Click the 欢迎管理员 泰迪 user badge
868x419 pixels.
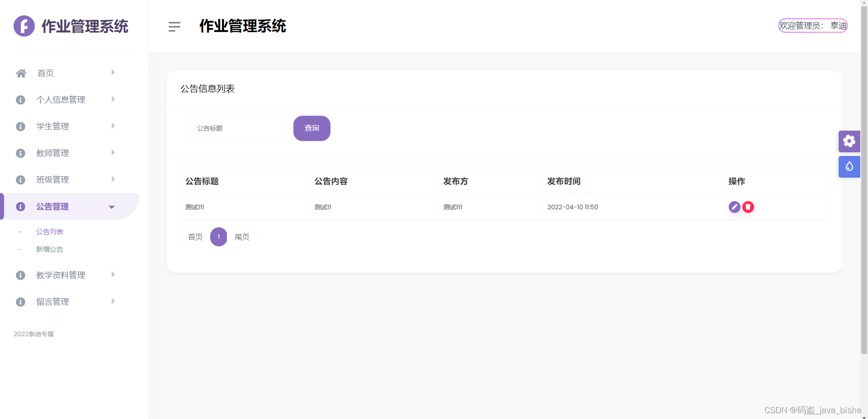(x=813, y=26)
